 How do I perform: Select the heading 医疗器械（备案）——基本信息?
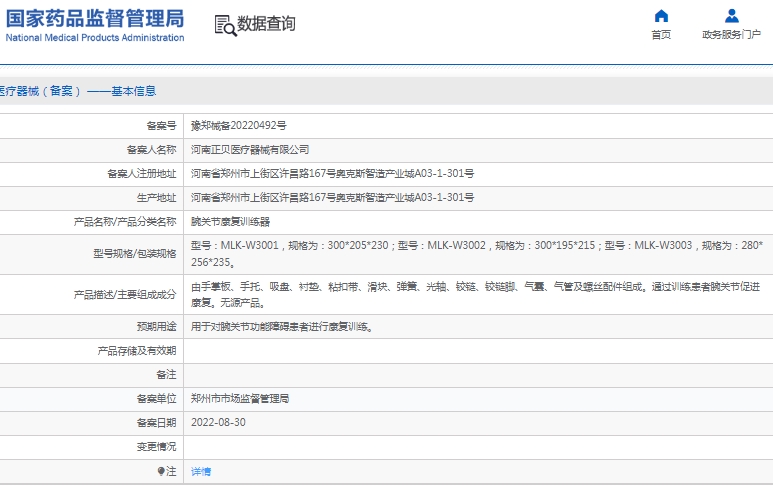pyautogui.click(x=78, y=91)
